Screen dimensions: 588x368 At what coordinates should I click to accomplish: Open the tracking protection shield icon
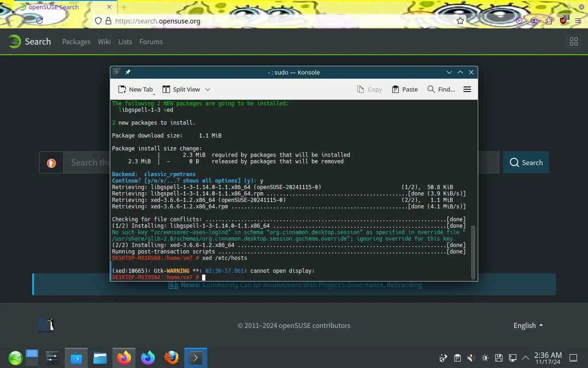(x=97, y=21)
